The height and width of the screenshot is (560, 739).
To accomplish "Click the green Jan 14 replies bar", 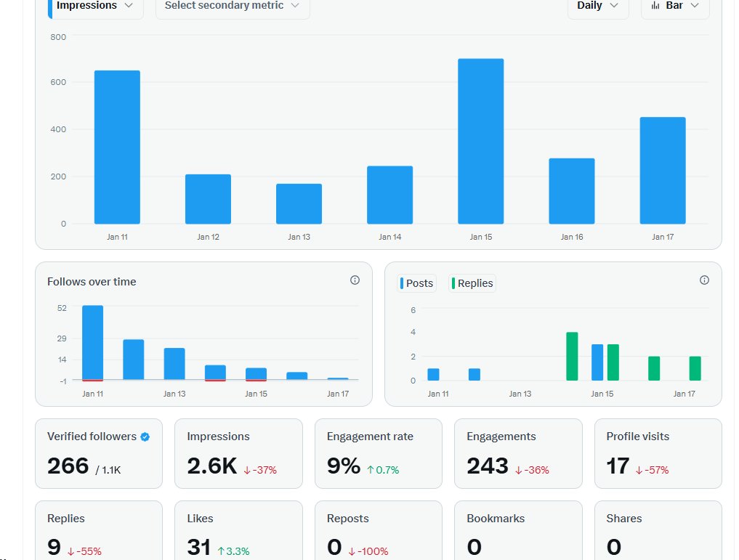I will [x=572, y=356].
